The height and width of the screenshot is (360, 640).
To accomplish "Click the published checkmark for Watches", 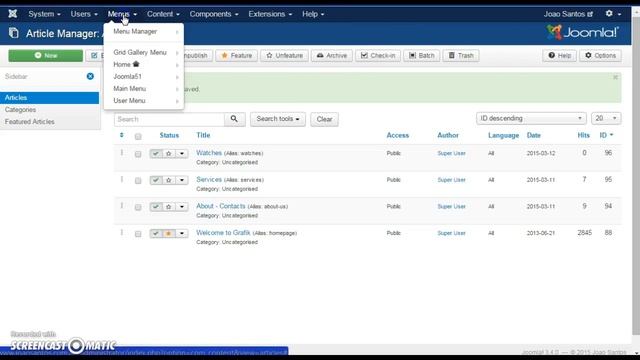I will tap(156, 153).
